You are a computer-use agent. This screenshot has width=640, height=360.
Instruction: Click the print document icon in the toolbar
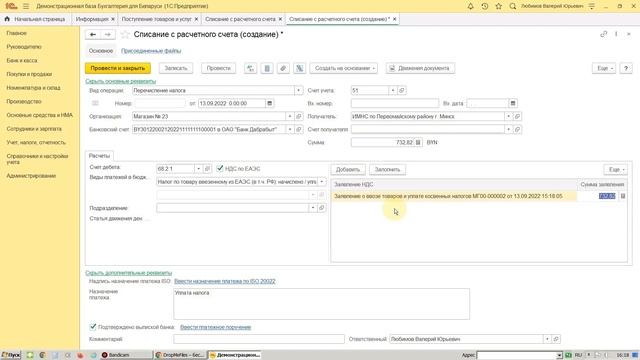267,68
